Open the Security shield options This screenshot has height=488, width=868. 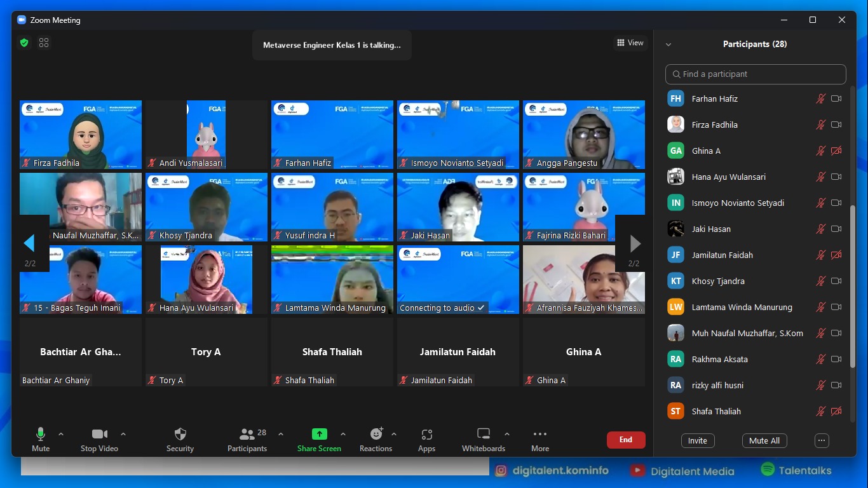click(x=180, y=435)
